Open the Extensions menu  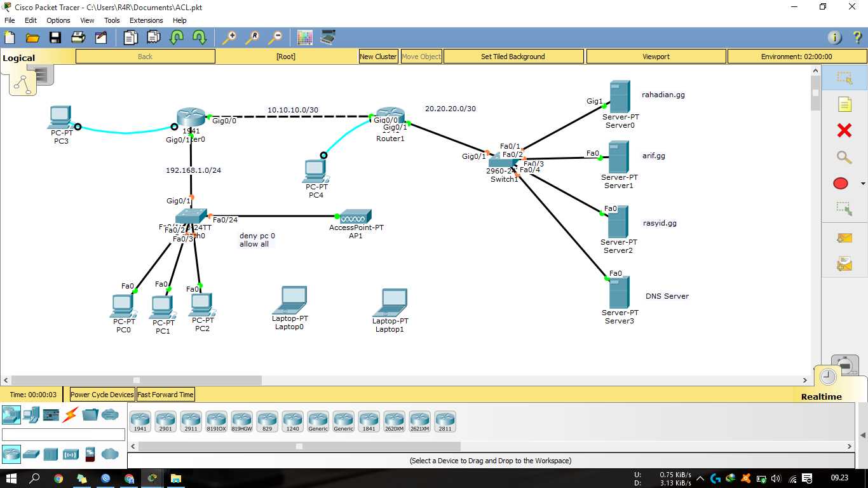146,20
